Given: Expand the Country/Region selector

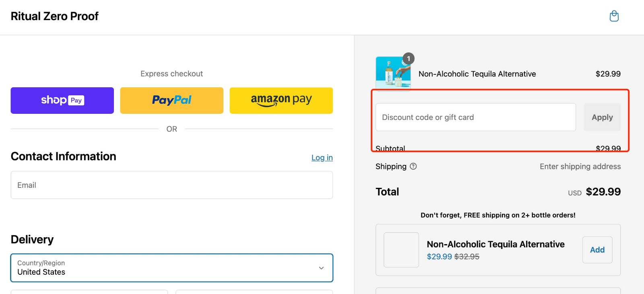Looking at the screenshot, I should pyautogui.click(x=172, y=268).
